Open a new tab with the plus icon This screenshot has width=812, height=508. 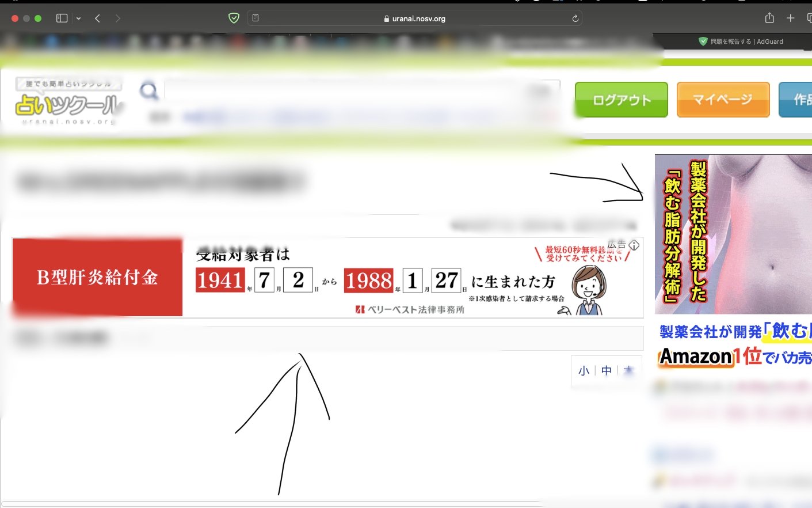tap(791, 18)
